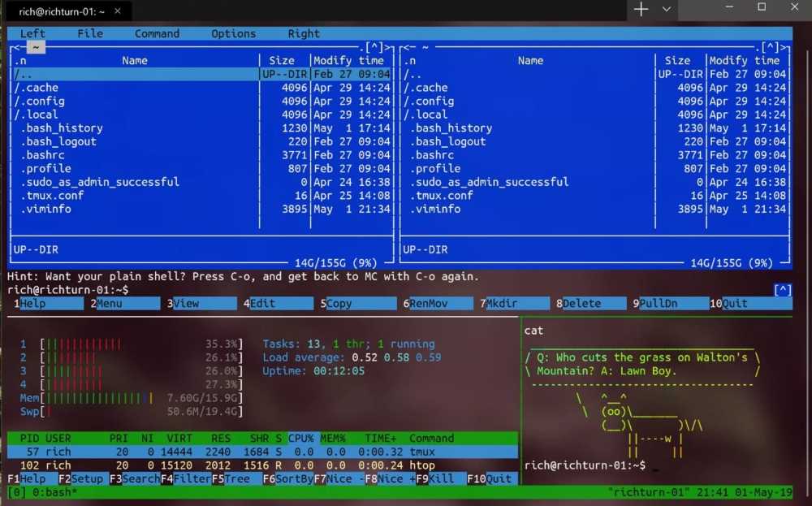
Task: Open a new terminal tab with plus icon
Action: (641, 9)
